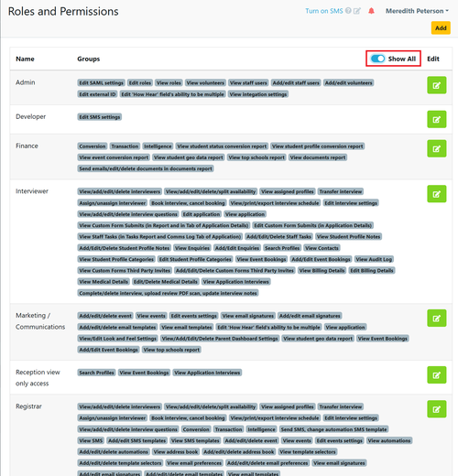
Task: Click the Add/edit/delete event tag in Marketing
Action: (x=105, y=316)
